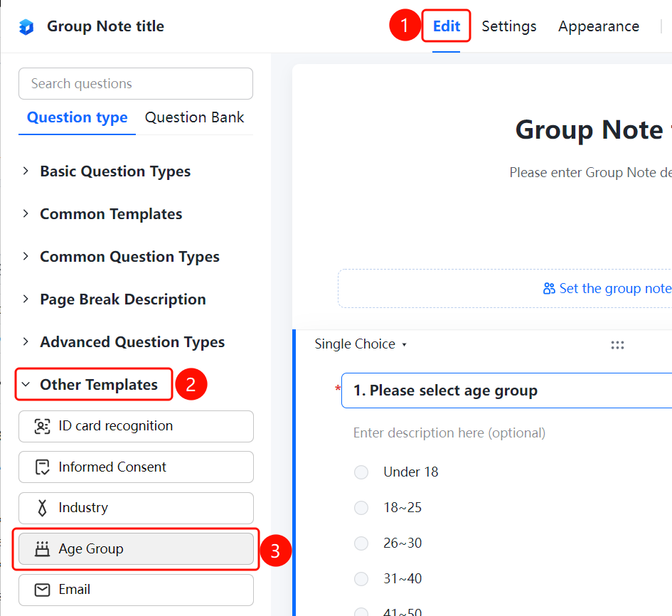
Task: Click the Informed Consent checkmark icon
Action: [42, 467]
